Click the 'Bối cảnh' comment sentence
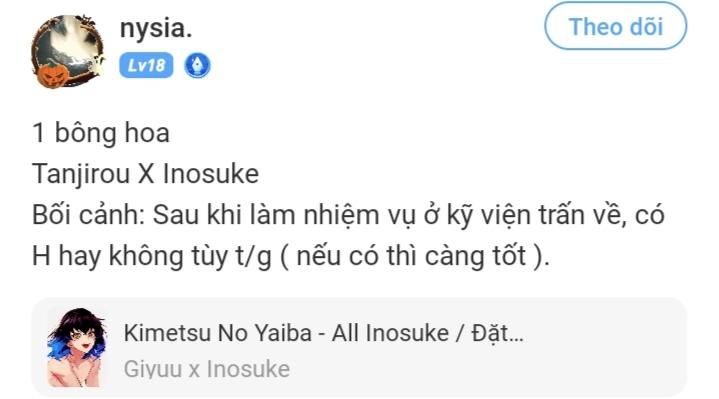The width and height of the screenshot is (719, 399). (x=348, y=215)
